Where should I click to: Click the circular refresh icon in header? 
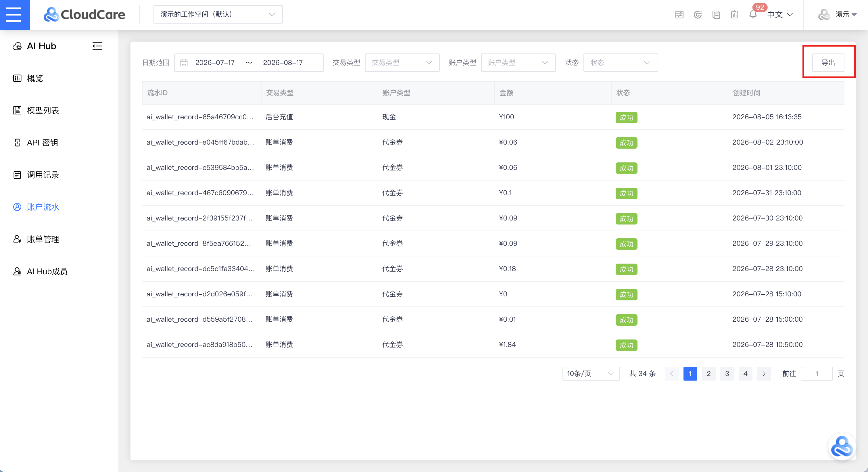(x=698, y=14)
